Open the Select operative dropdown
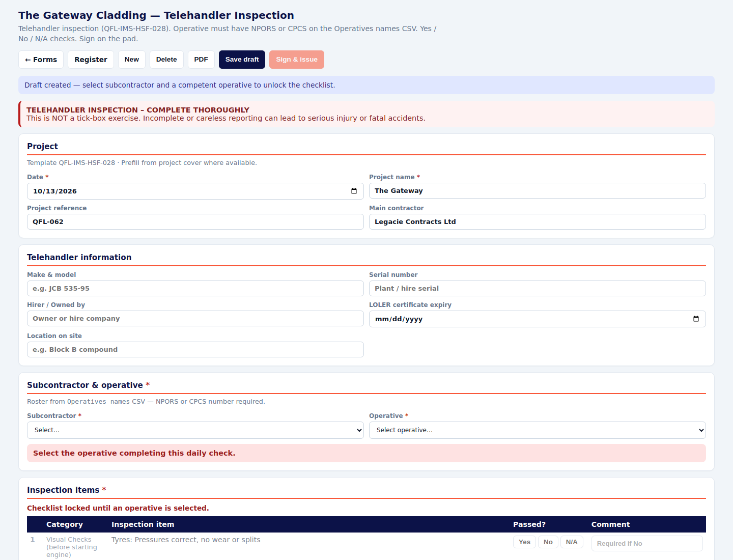The height and width of the screenshot is (560, 733). [538, 430]
